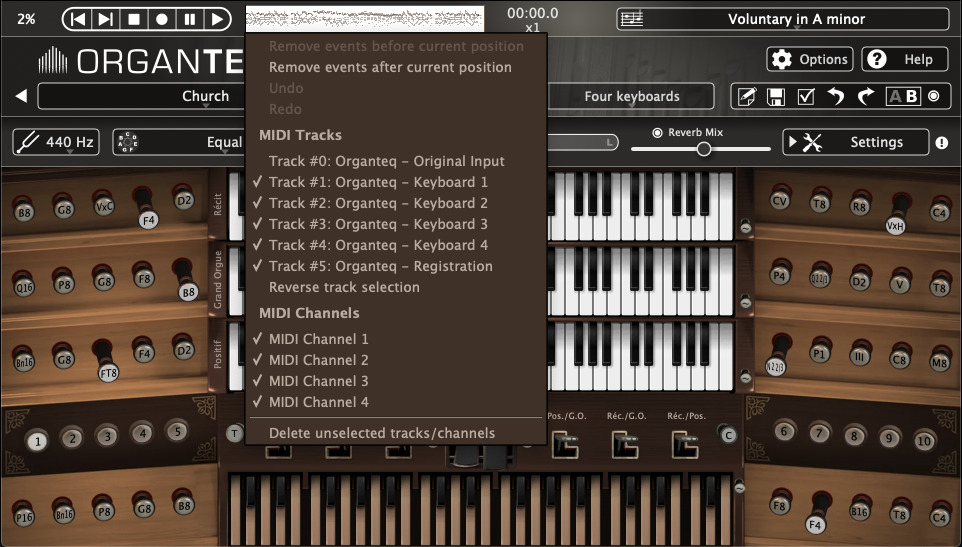Image resolution: width=962 pixels, height=547 pixels.
Task: Pause the MIDI playback
Action: [x=190, y=19]
